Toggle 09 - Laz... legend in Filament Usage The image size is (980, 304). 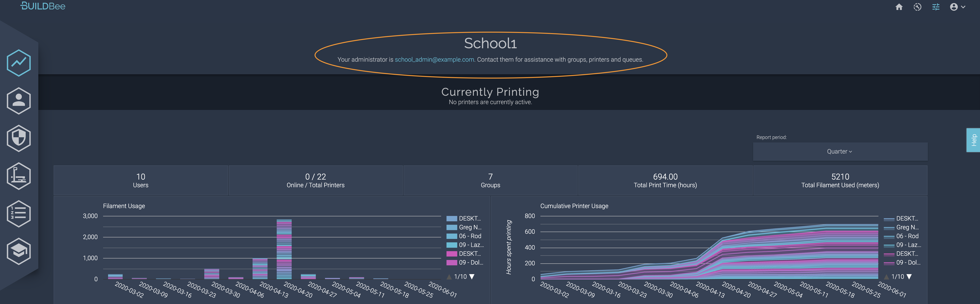(x=465, y=245)
